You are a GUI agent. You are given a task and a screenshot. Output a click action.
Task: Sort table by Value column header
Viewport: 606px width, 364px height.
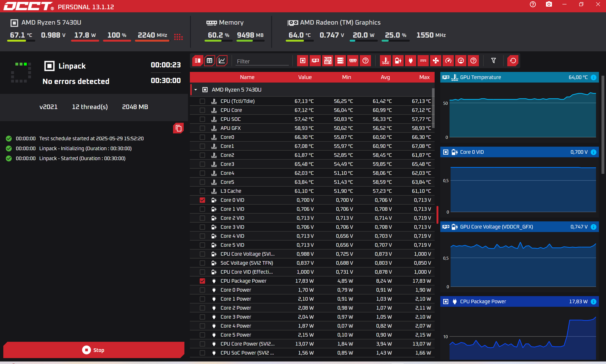305,77
